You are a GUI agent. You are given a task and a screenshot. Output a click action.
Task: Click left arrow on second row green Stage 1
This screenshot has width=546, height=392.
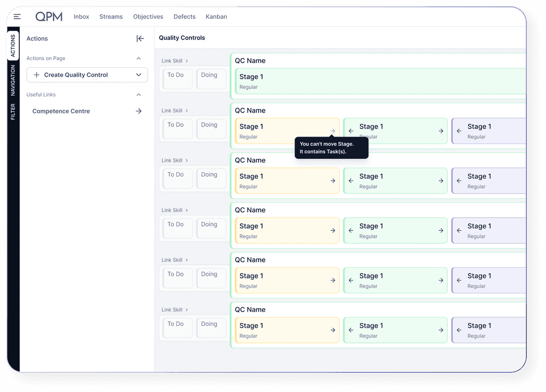[351, 131]
